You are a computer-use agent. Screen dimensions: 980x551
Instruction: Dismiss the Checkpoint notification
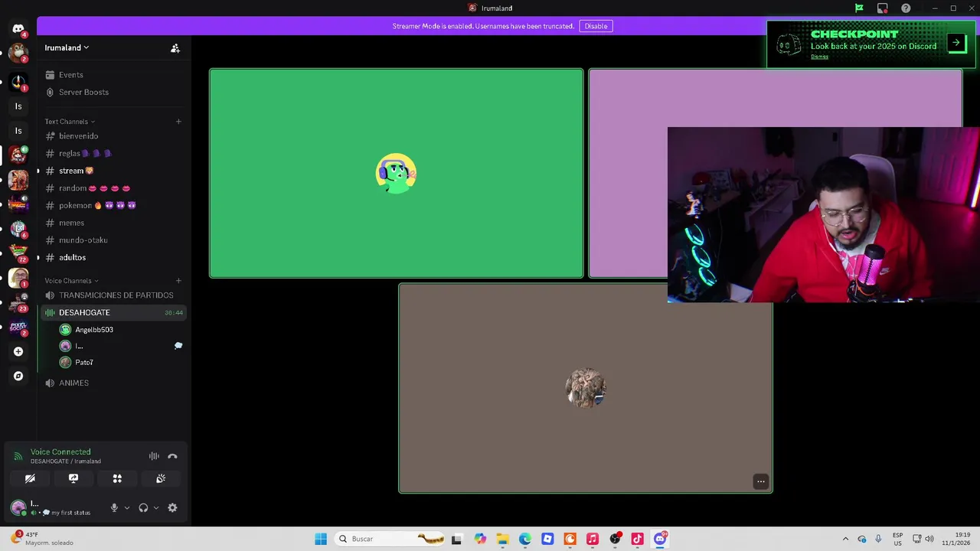click(x=819, y=57)
